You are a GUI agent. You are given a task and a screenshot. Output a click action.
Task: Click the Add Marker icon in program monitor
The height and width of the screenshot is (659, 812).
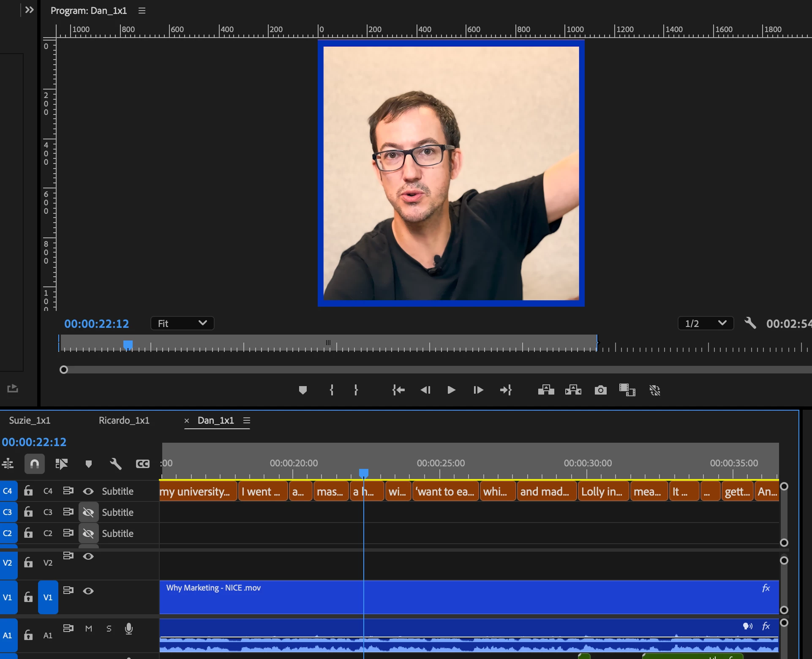[302, 390]
